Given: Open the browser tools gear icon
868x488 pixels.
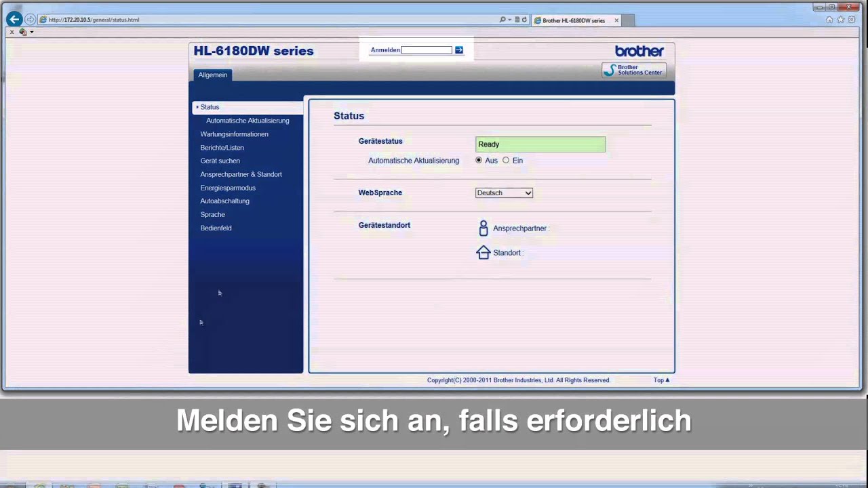Looking at the screenshot, I should pos(852,20).
